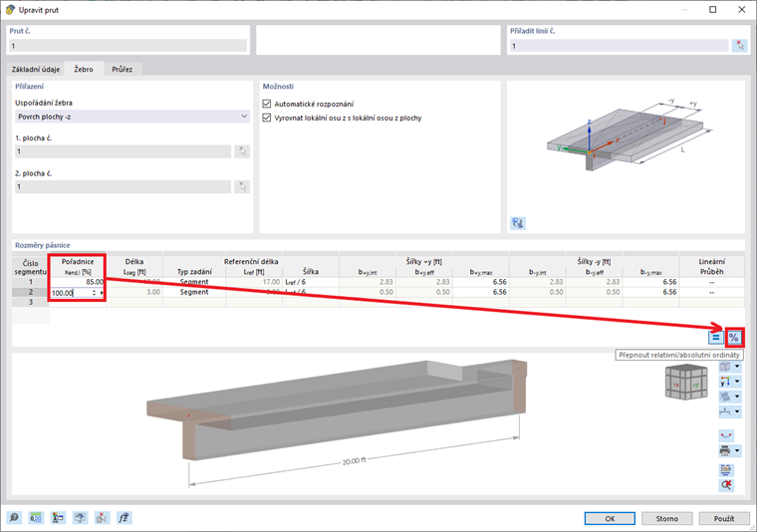This screenshot has width=757, height=532.
Task: Click the Lref / 6 width cell in row 1
Action: [x=311, y=282]
